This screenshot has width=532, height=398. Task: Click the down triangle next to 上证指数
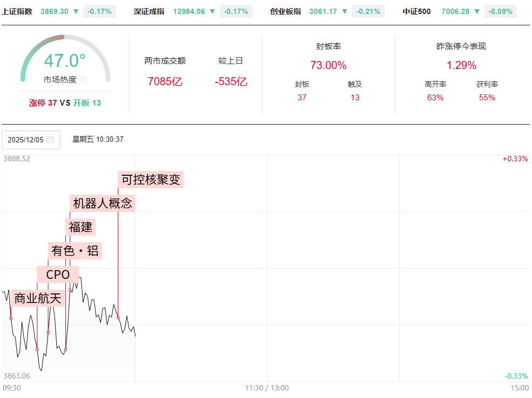coord(76,11)
